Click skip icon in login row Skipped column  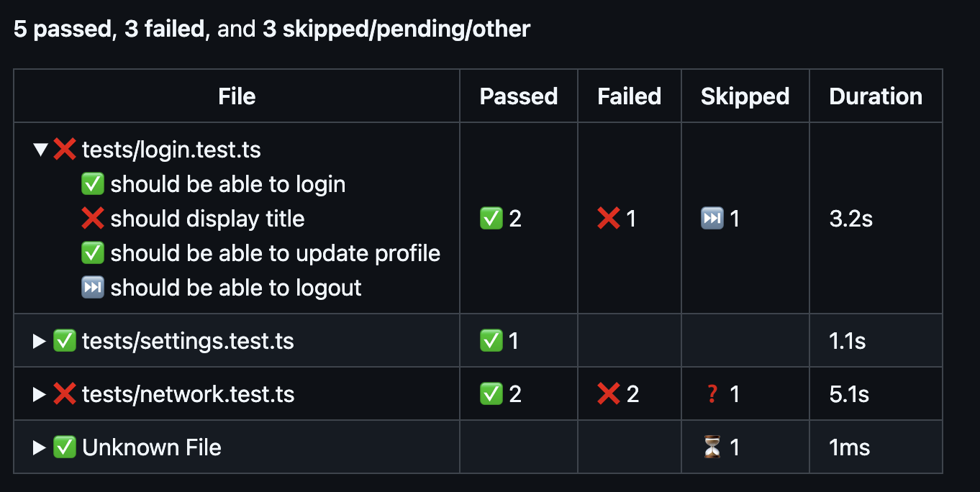pyautogui.click(x=712, y=219)
